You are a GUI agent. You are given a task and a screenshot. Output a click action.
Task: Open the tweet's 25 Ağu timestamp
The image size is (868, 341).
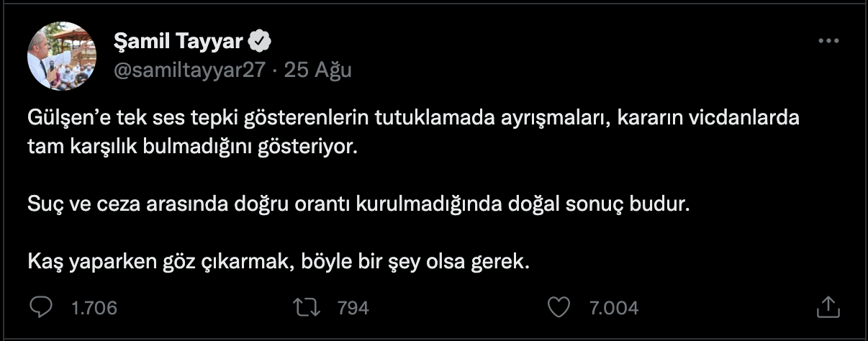(318, 70)
